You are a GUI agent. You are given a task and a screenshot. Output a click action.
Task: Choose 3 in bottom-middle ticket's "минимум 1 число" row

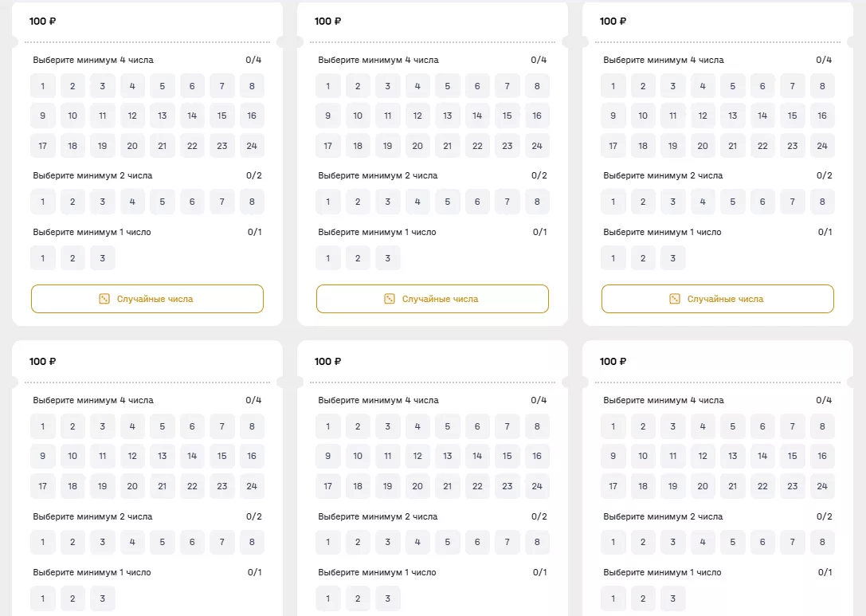click(x=388, y=598)
